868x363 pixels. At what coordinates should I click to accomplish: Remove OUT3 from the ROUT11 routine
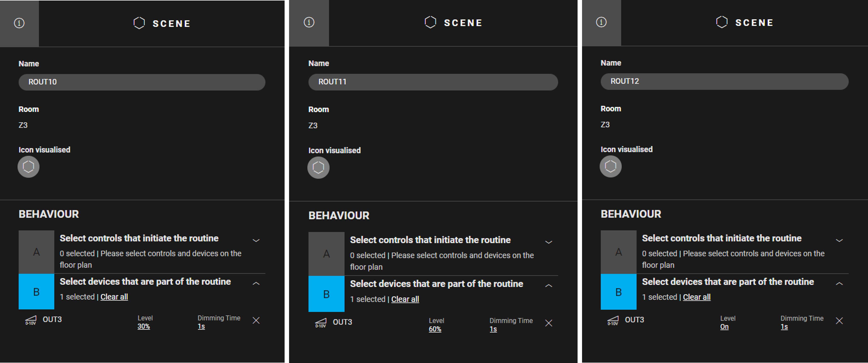pyautogui.click(x=549, y=323)
